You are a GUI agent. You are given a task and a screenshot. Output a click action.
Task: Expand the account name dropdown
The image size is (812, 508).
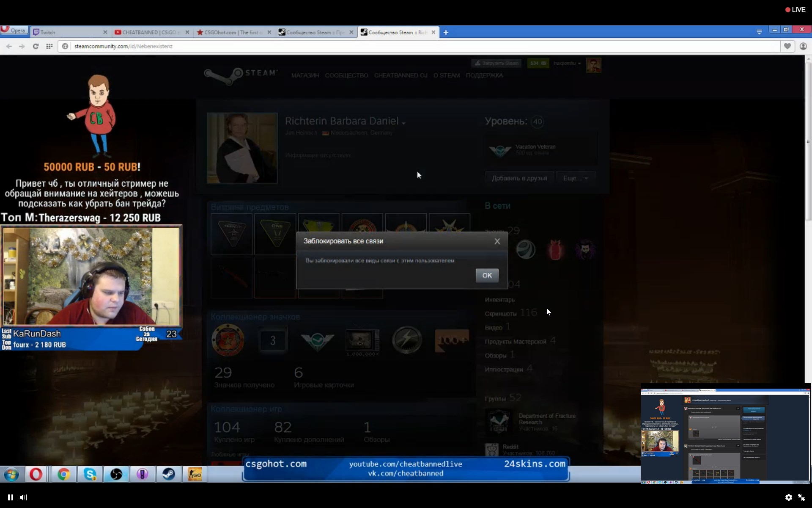(x=568, y=63)
